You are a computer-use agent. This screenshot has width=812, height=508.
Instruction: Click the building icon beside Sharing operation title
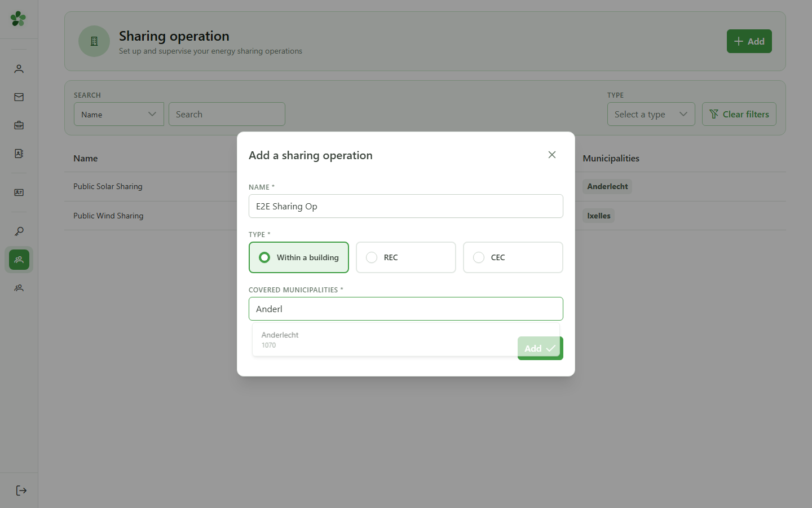click(94, 41)
